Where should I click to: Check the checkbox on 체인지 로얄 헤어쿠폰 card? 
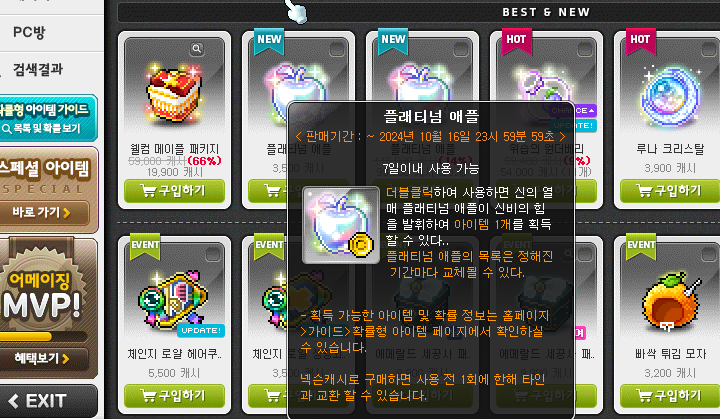point(213,255)
